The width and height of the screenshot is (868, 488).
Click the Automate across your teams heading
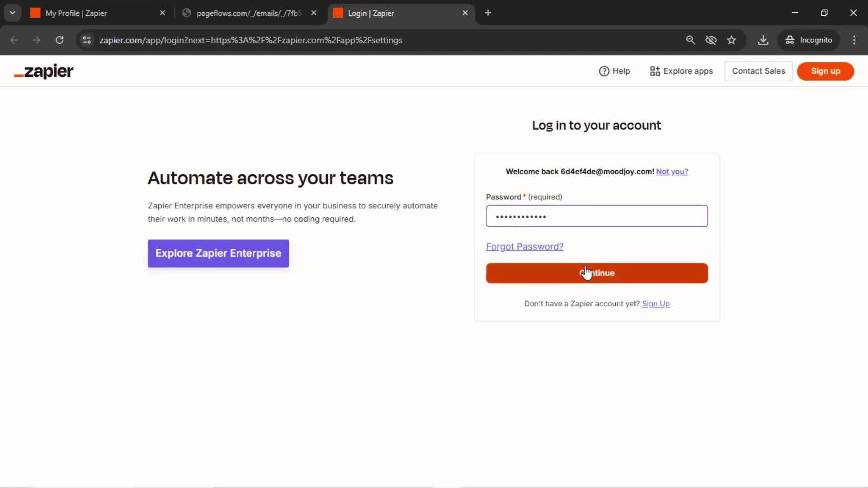[x=270, y=178]
